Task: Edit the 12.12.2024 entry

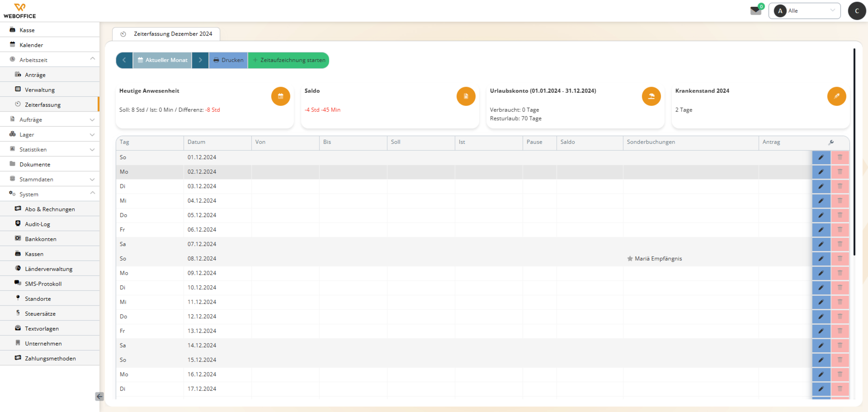Action: pos(821,317)
